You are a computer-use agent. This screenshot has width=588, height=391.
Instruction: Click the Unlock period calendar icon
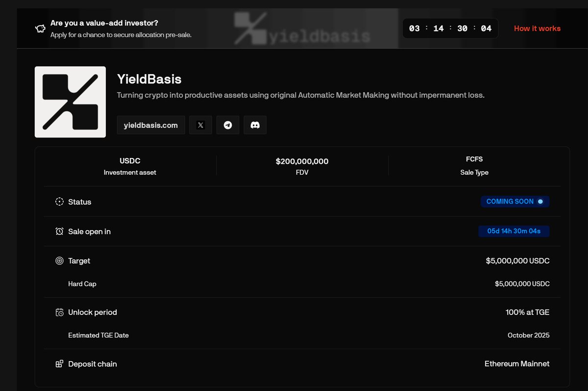click(x=59, y=313)
